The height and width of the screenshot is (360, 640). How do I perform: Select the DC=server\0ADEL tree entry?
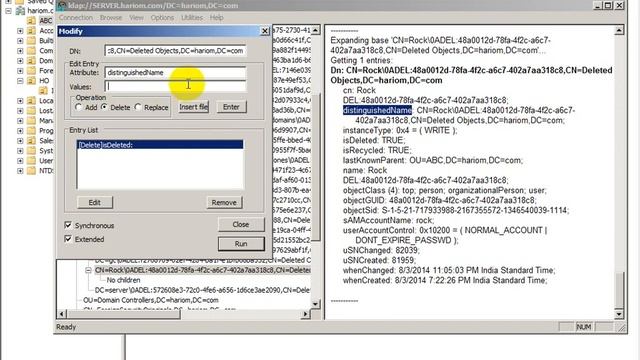pos(202,290)
